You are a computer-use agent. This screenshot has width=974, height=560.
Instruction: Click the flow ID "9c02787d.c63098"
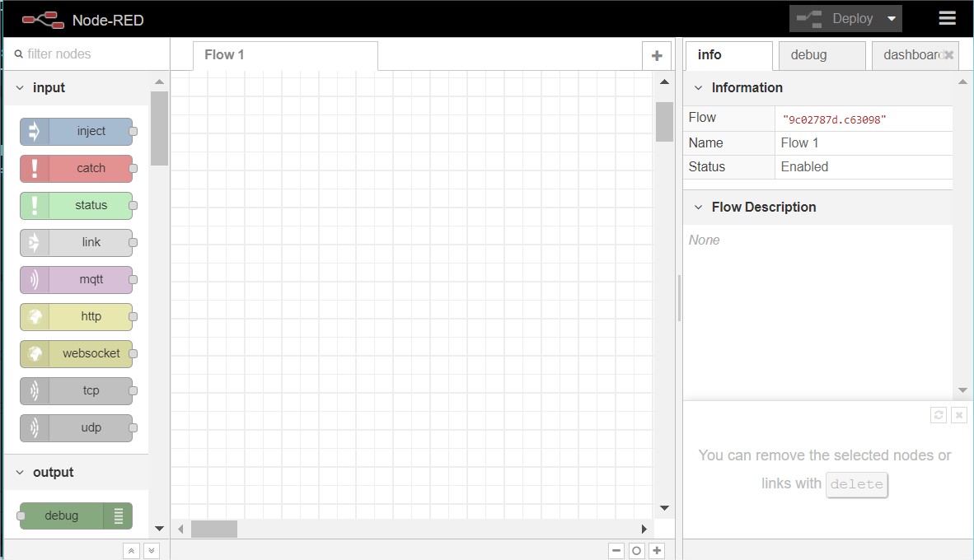pos(834,119)
